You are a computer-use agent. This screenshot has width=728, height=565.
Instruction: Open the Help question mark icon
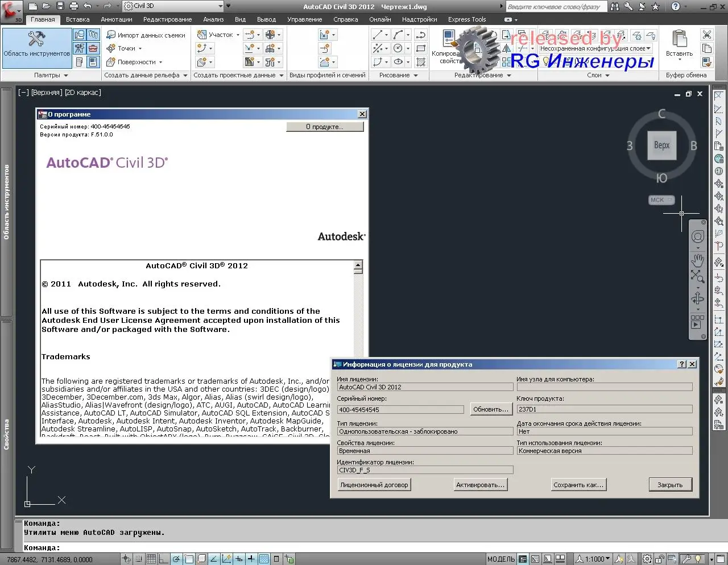pyautogui.click(x=676, y=7)
